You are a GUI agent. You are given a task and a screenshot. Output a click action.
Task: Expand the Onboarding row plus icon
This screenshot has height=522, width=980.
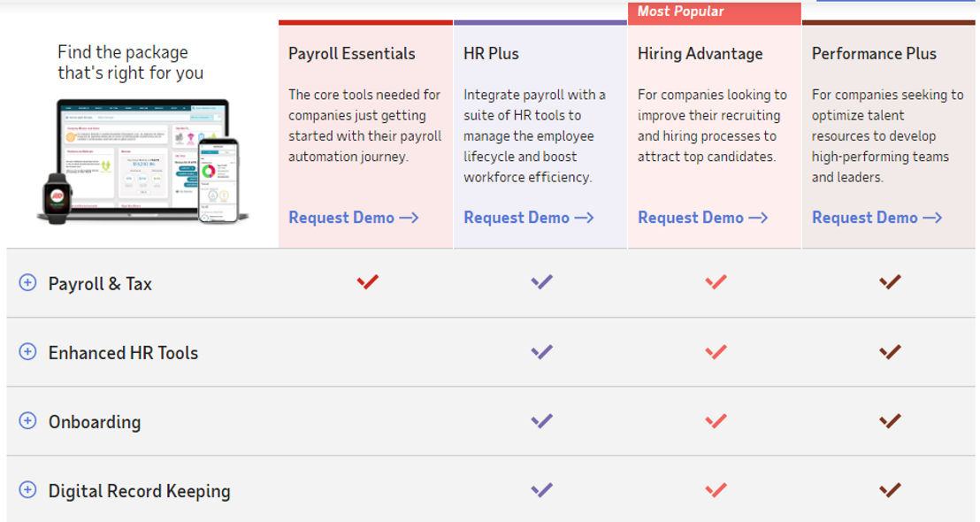[27, 421]
